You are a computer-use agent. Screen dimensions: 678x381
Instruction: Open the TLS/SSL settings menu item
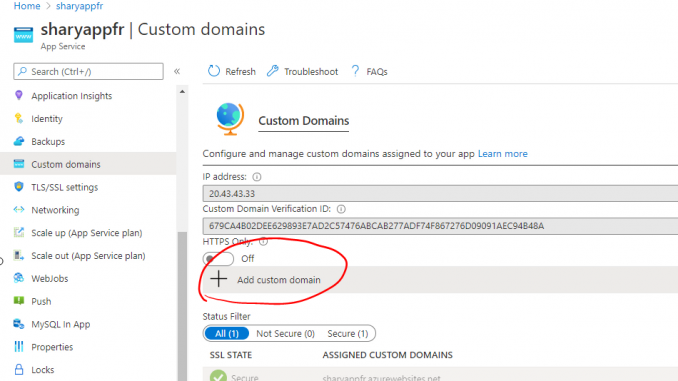[x=64, y=187]
